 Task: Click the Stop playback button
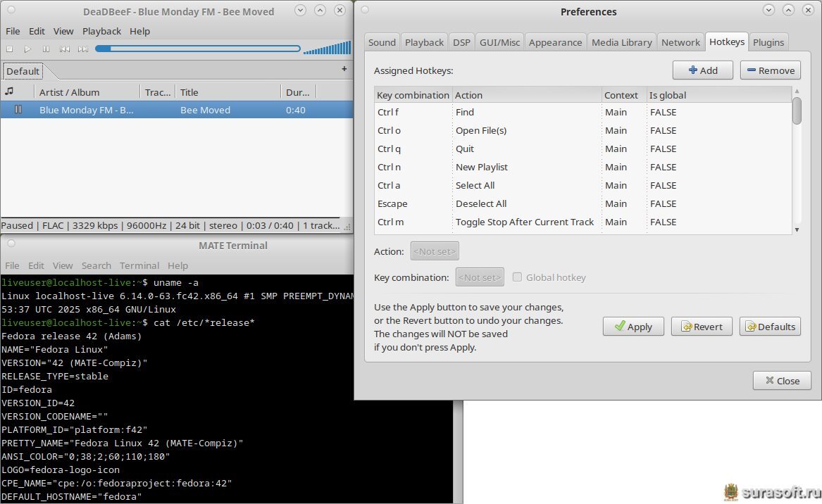coord(10,49)
